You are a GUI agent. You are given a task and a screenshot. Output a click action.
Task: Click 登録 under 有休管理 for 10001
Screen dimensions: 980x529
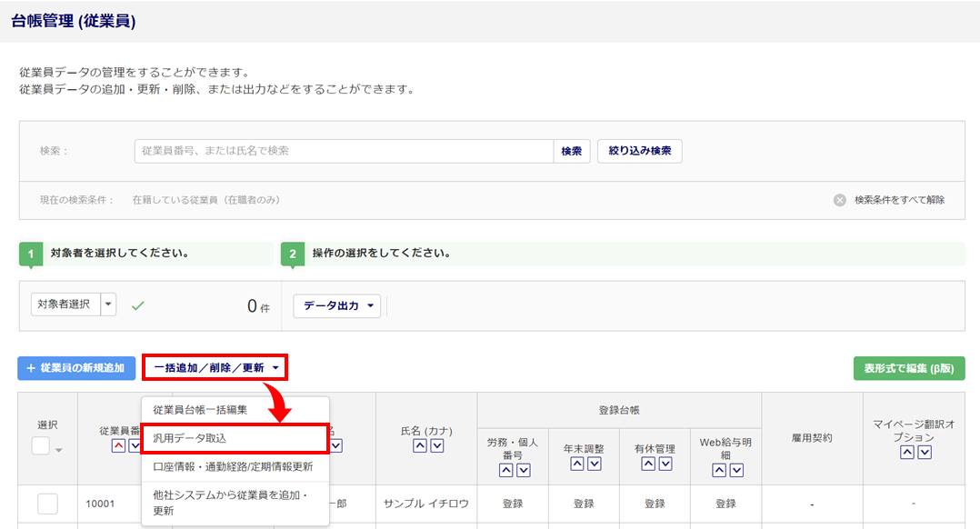[655, 504]
